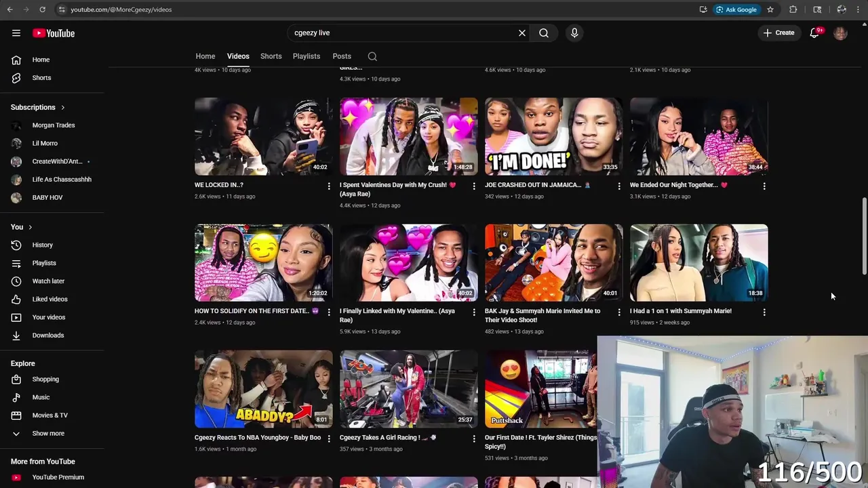Open the channel Shorts tab
868x488 pixels.
pos(271,56)
